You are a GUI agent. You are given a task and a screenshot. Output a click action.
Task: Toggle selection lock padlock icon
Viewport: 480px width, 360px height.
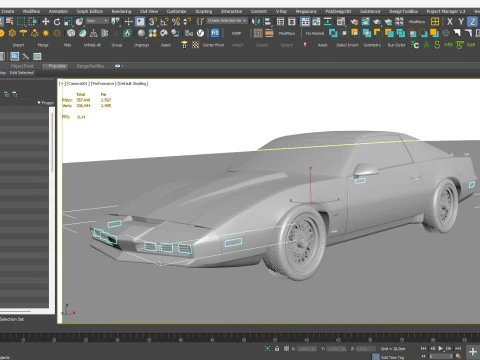click(277, 349)
